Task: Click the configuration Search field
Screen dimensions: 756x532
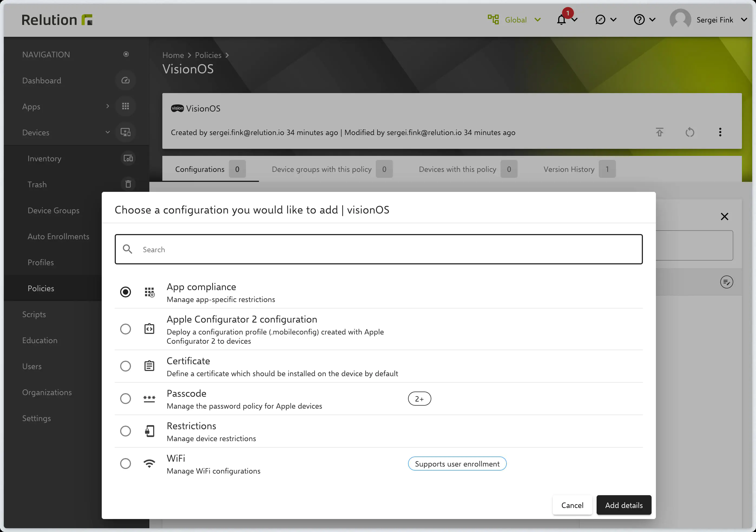Action: (379, 249)
